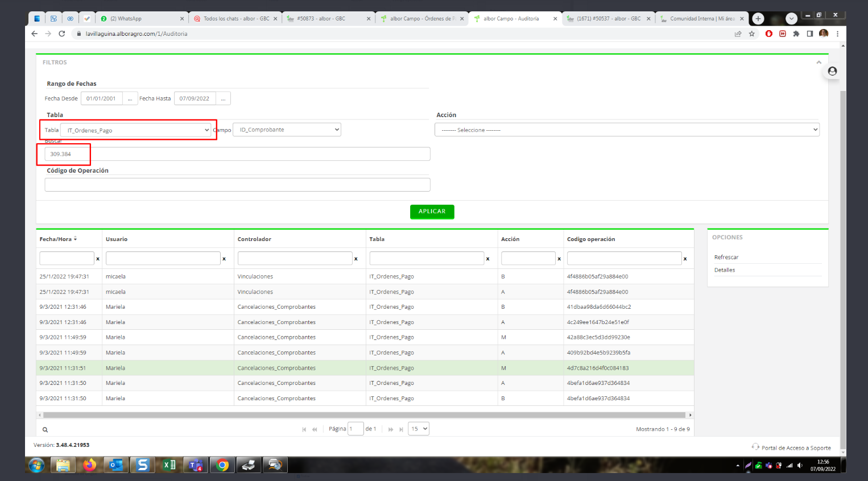Open the Windows Start menu

(36, 465)
